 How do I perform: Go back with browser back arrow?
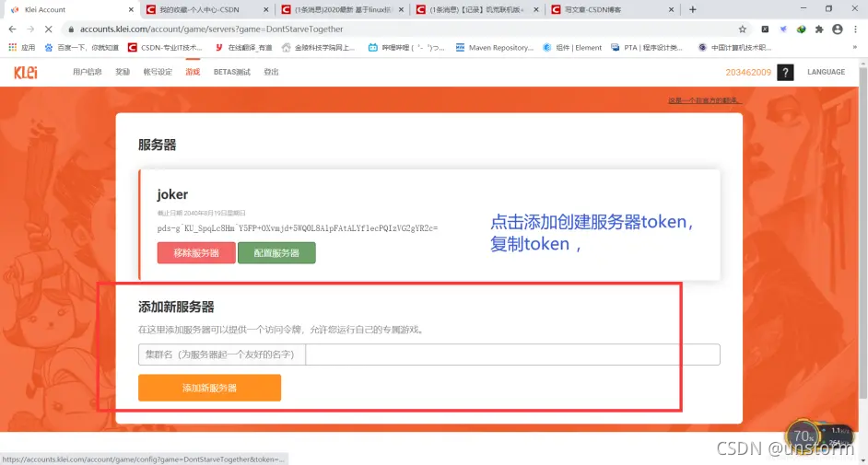pos(12,29)
